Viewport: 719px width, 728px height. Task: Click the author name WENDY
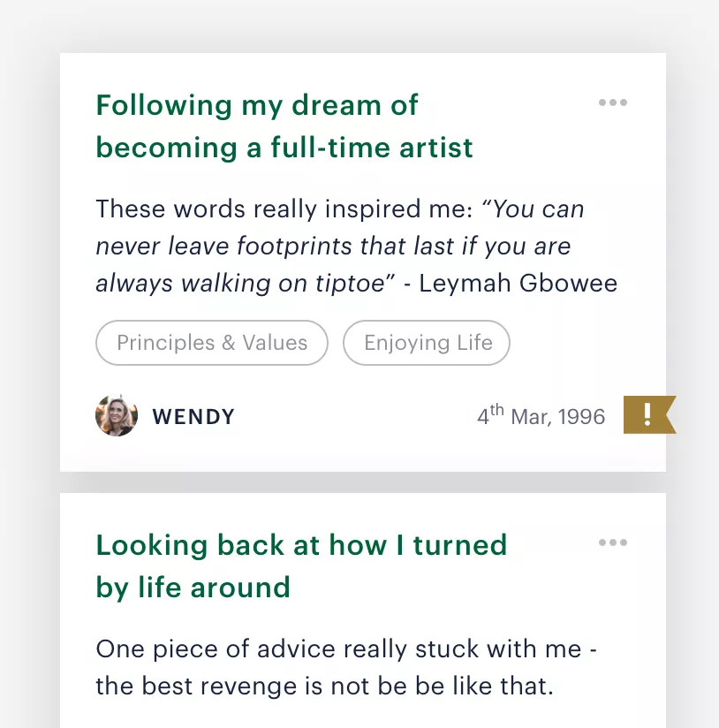coord(193,416)
